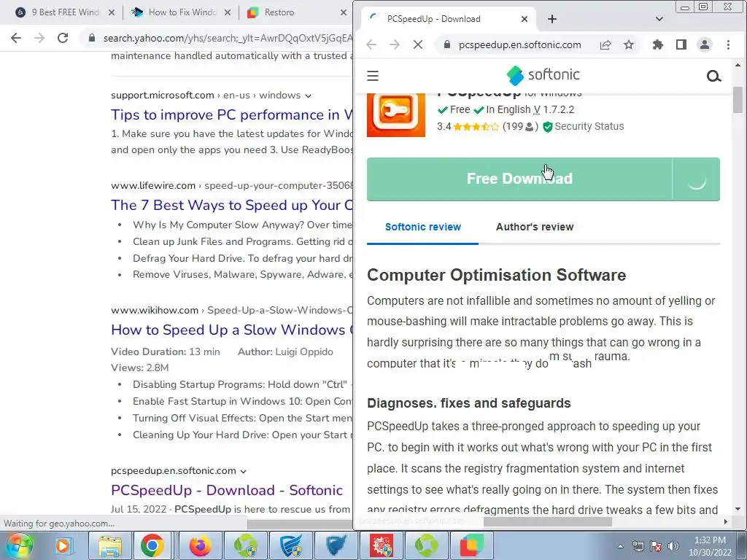Click pcspeedup.en.softonic.com address bar
The image size is (747, 560).
(x=519, y=44)
